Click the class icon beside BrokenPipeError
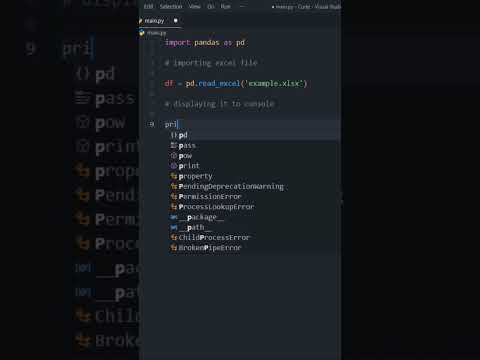 (x=174, y=248)
